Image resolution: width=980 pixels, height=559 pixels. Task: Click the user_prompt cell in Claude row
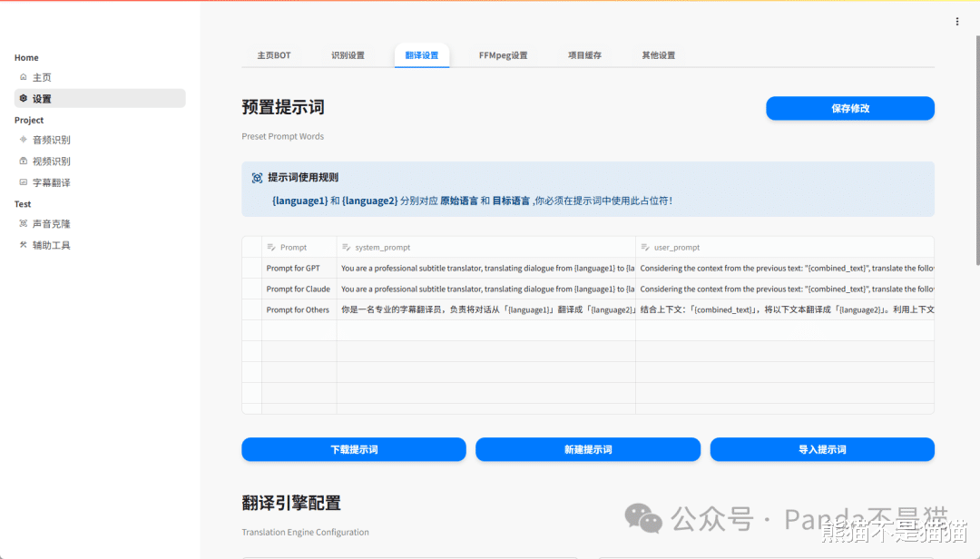pos(785,289)
